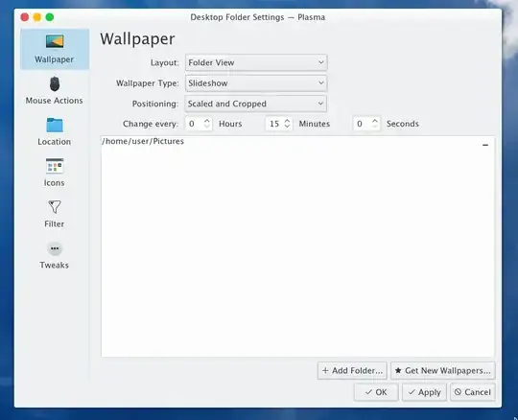This screenshot has width=518, height=420.
Task: Decrease the Hours value
Action: tap(207, 127)
